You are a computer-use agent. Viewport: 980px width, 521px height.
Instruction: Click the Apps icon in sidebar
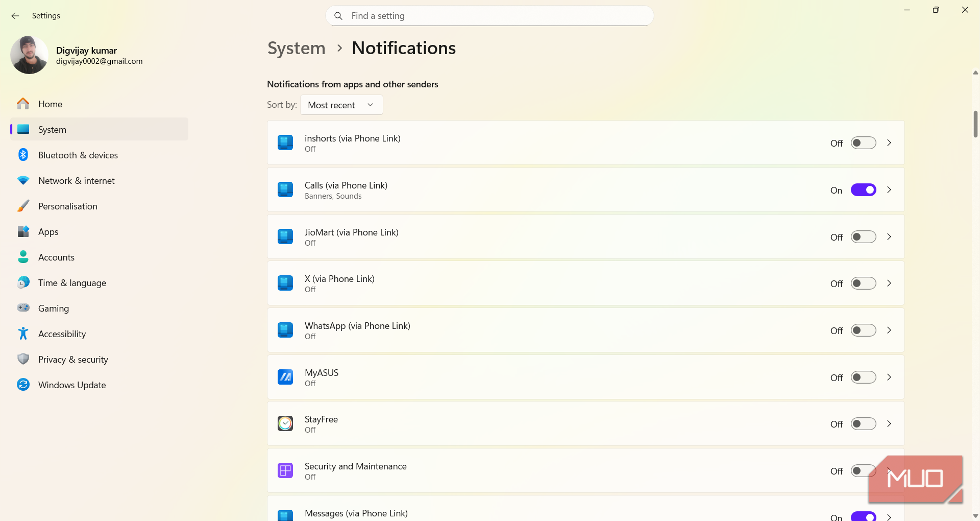tap(23, 231)
